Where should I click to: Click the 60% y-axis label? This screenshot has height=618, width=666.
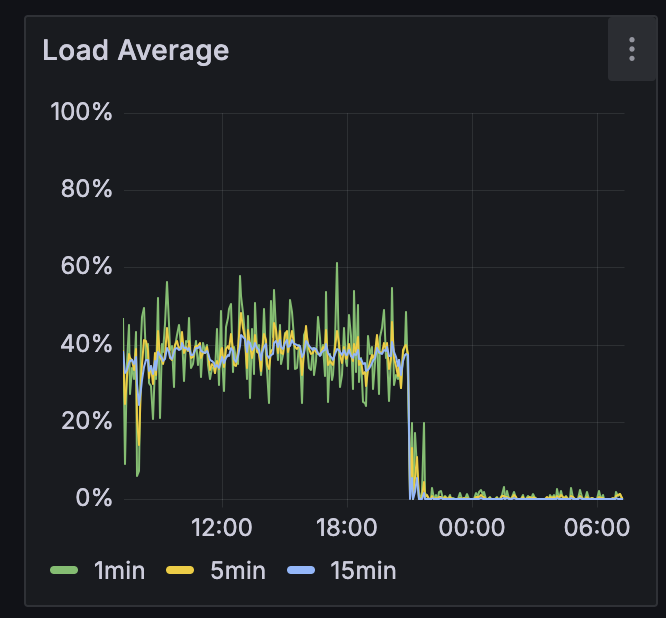pyautogui.click(x=85, y=267)
